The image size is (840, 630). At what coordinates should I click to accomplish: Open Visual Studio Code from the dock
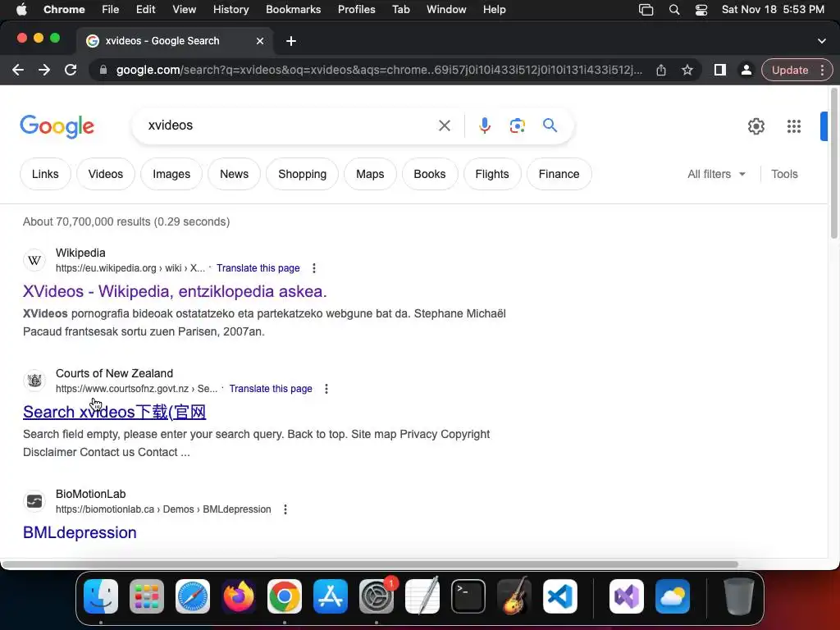[559, 596]
